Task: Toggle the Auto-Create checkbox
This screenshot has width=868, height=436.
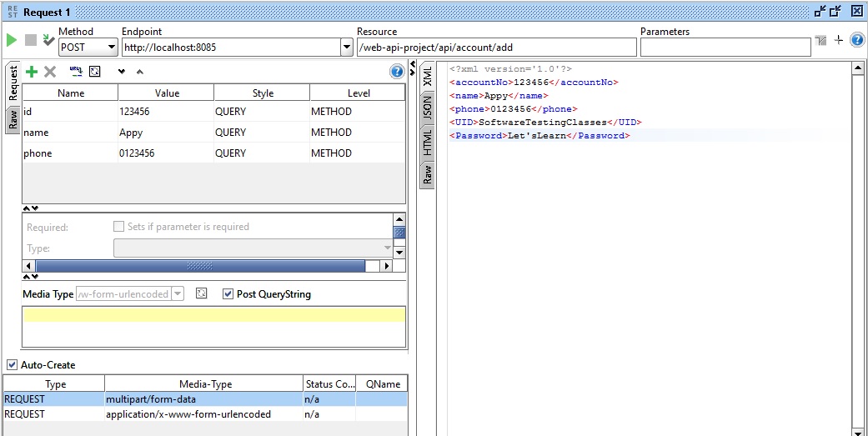Action: point(12,364)
